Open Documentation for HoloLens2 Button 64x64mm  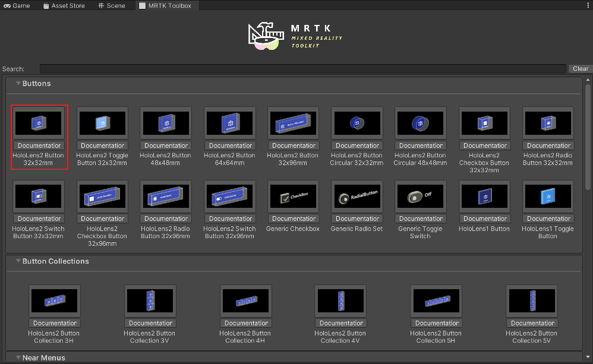pos(231,145)
